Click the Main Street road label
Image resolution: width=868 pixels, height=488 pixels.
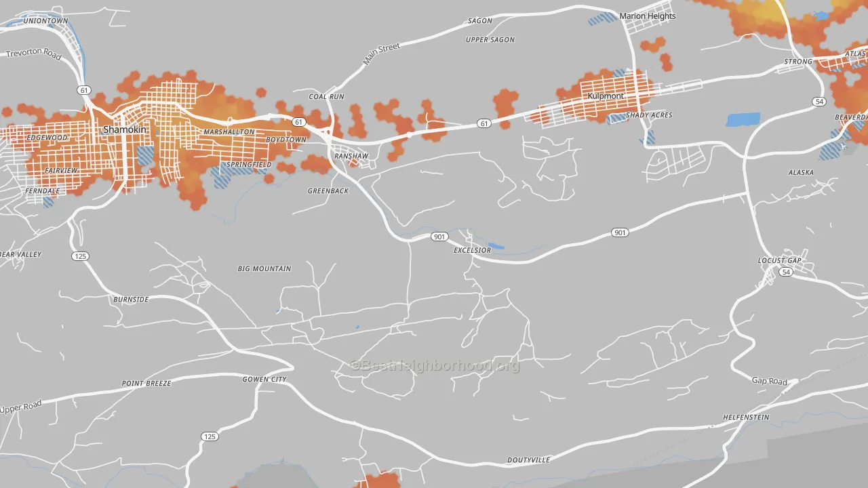tap(382, 54)
